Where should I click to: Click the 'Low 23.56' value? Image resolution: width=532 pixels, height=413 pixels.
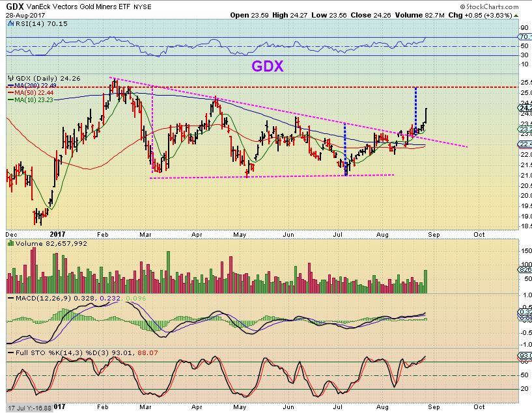click(x=329, y=15)
